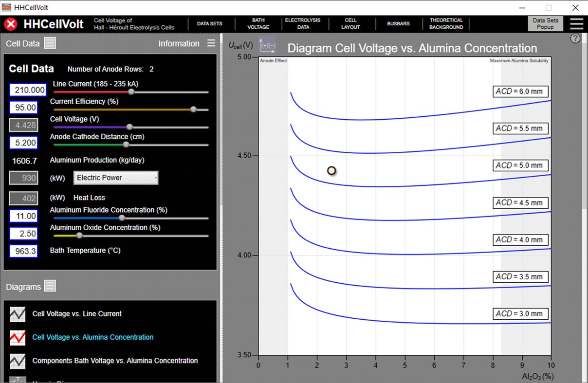Open the Electric Power dropdown
This screenshot has width=588, height=383.
115,178
